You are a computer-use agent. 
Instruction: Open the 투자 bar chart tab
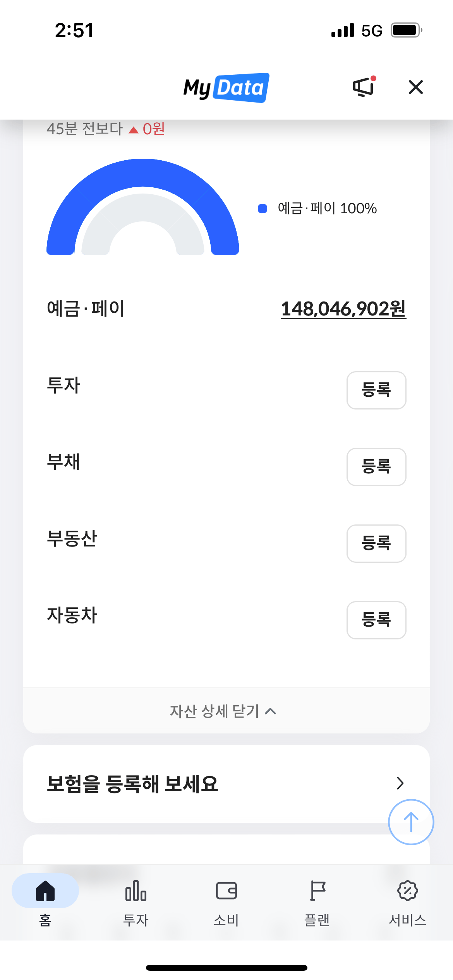pos(136,891)
